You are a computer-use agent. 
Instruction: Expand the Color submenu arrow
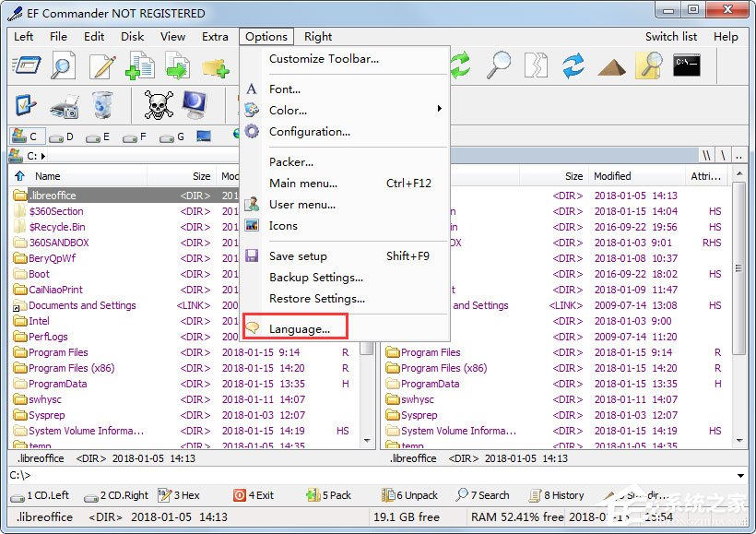(x=439, y=109)
